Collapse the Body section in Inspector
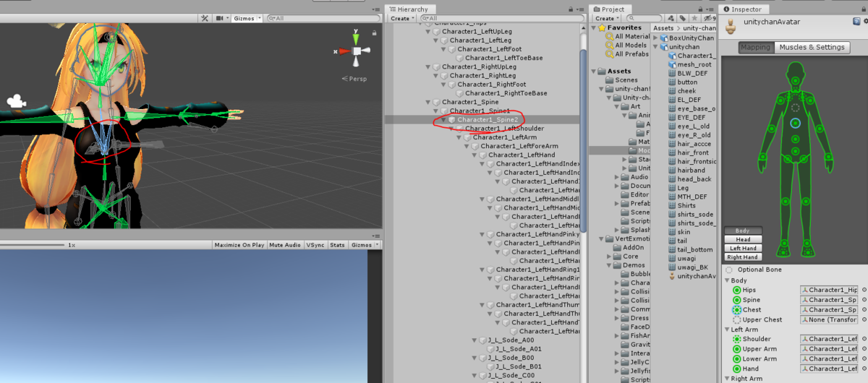 point(726,280)
